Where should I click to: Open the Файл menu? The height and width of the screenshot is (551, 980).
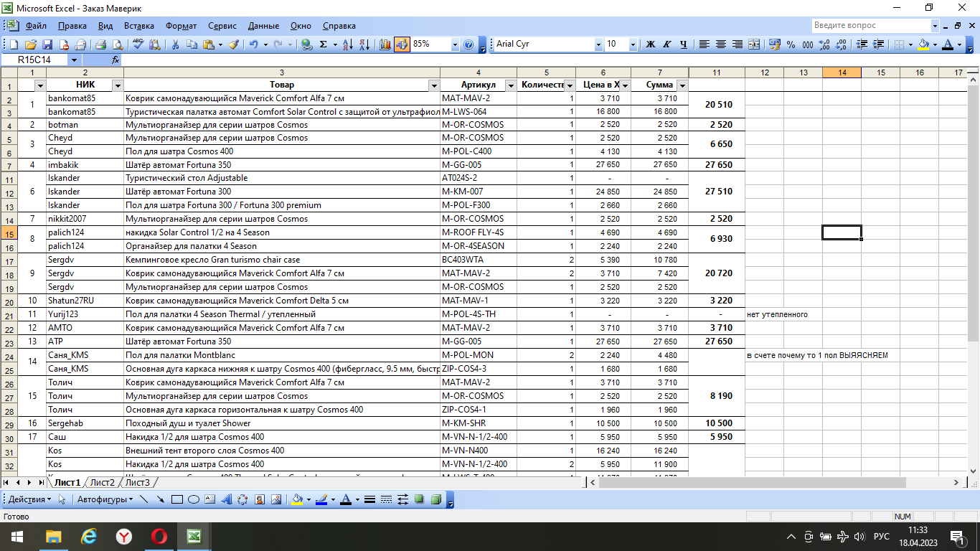(x=36, y=26)
